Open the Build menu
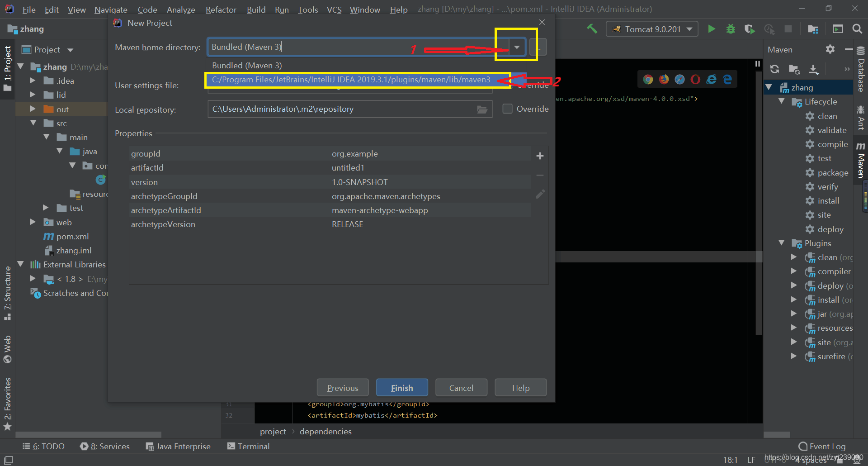This screenshot has height=466, width=868. 256,10
